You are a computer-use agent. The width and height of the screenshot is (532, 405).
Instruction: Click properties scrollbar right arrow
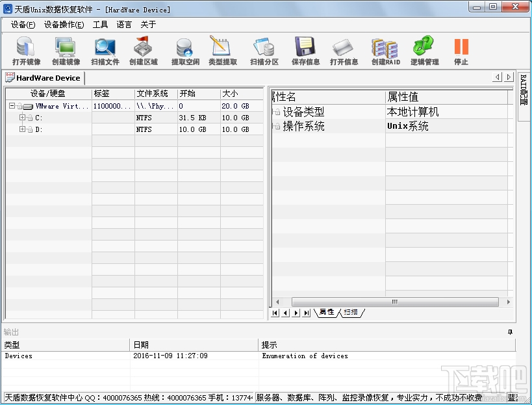[508, 302]
